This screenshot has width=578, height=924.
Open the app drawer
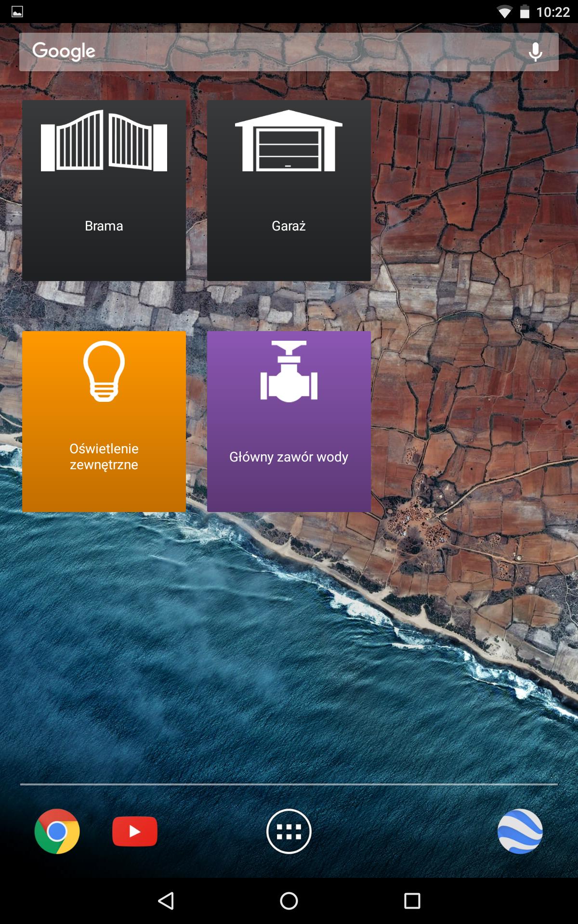(289, 831)
